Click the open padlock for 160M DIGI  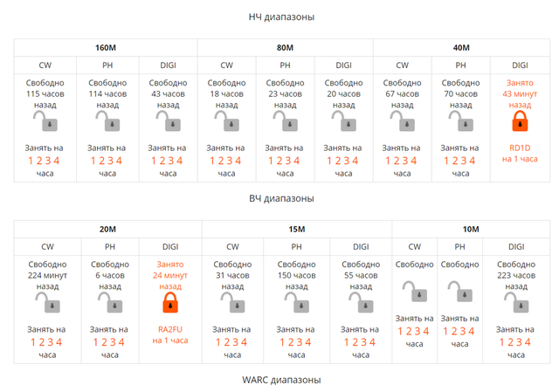167,121
